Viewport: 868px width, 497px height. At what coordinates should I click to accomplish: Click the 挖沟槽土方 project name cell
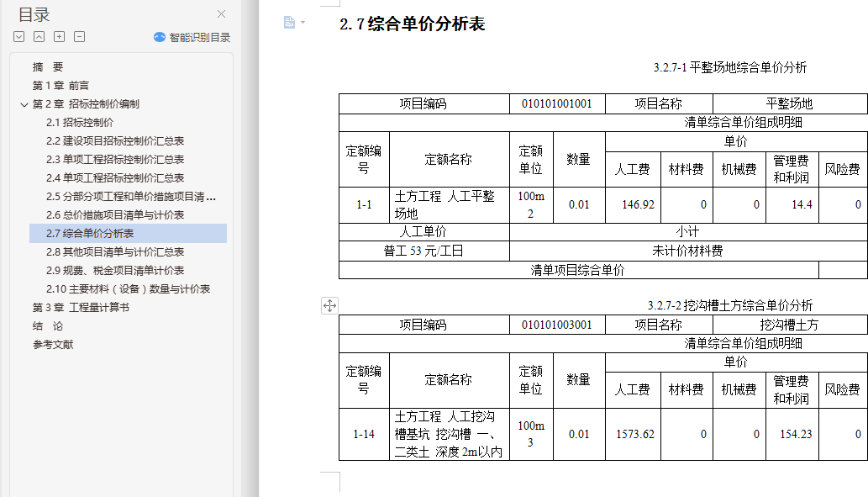click(790, 325)
